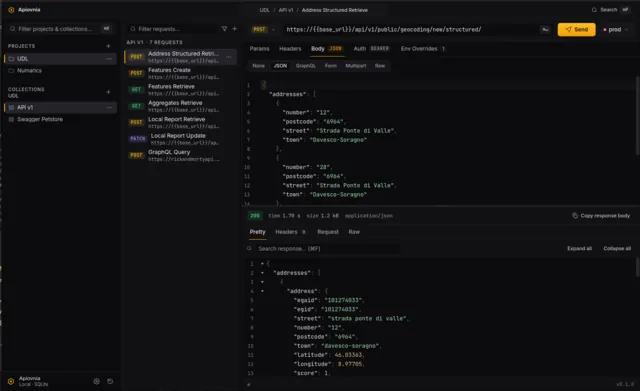The width and height of the screenshot is (640, 391).
Task: Select the Swagger Petstore collection
Action: 60,120
